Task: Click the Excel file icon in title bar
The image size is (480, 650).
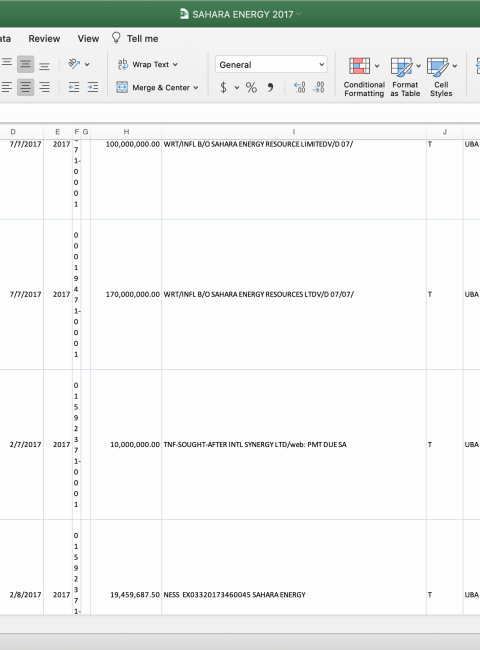Action: 184,14
